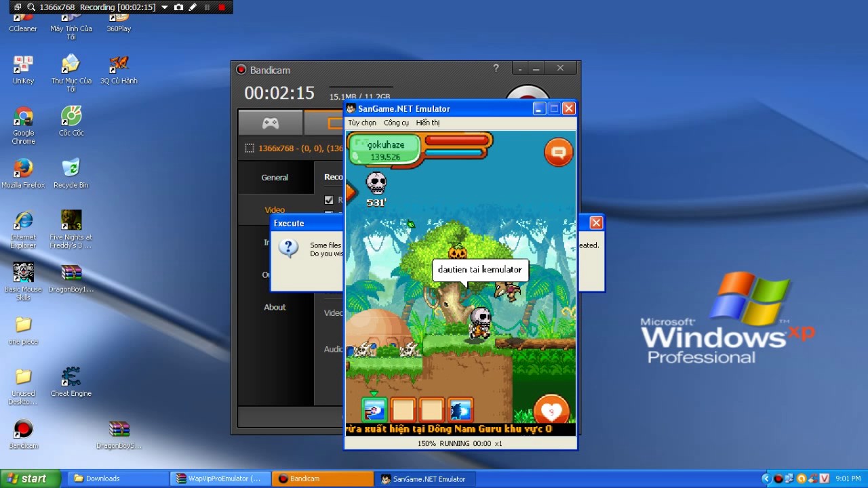Open the General section in Bandicam
The height and width of the screenshot is (488, 868).
coord(275,178)
